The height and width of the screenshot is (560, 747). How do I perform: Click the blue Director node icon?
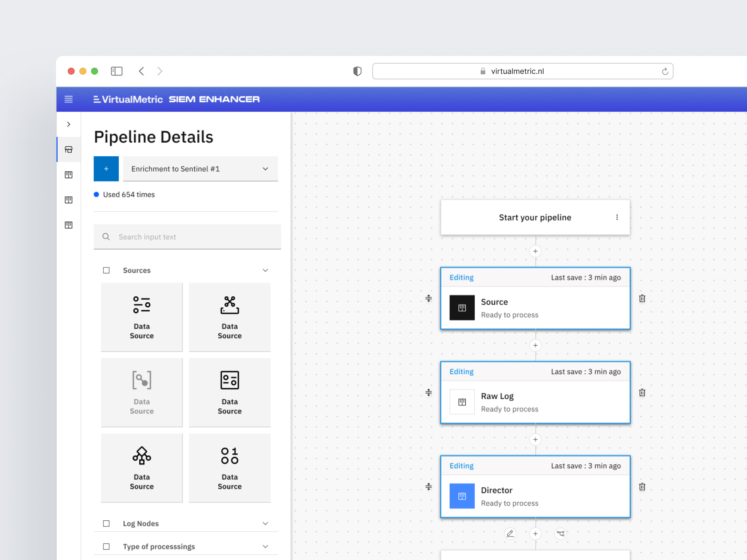pyautogui.click(x=462, y=496)
